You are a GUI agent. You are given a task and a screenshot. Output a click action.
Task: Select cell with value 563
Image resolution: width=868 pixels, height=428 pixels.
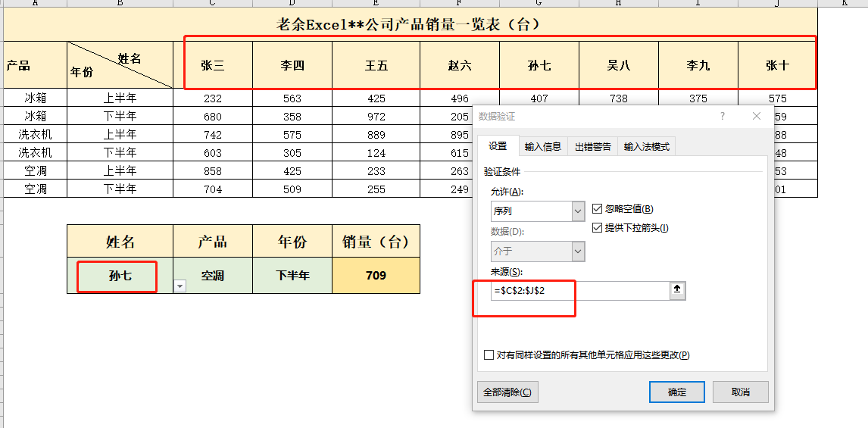pyautogui.click(x=292, y=98)
